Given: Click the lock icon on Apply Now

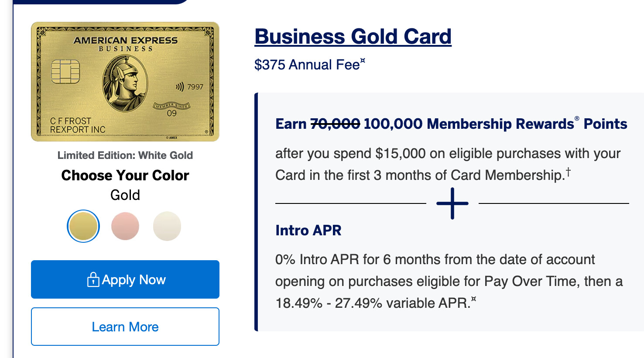Looking at the screenshot, I should point(93,279).
